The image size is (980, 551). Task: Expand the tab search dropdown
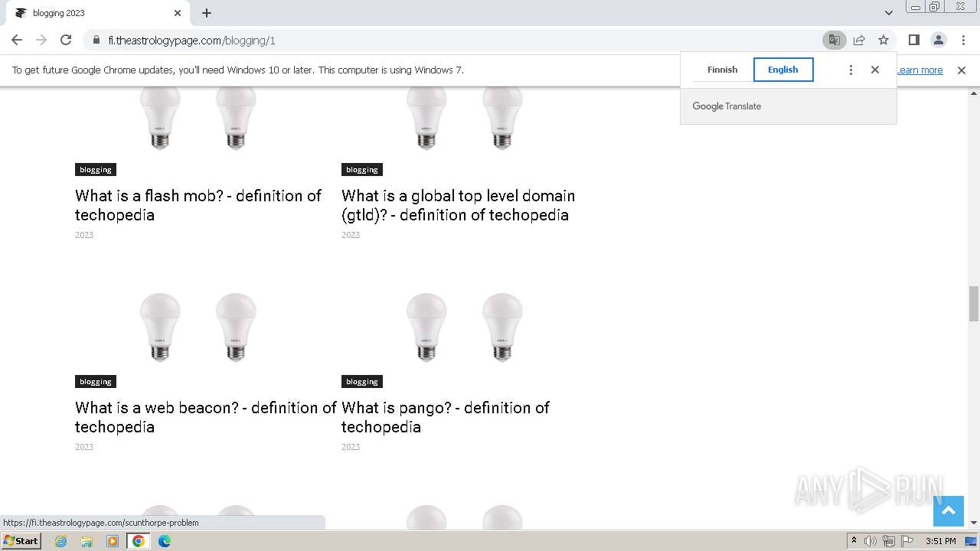888,13
